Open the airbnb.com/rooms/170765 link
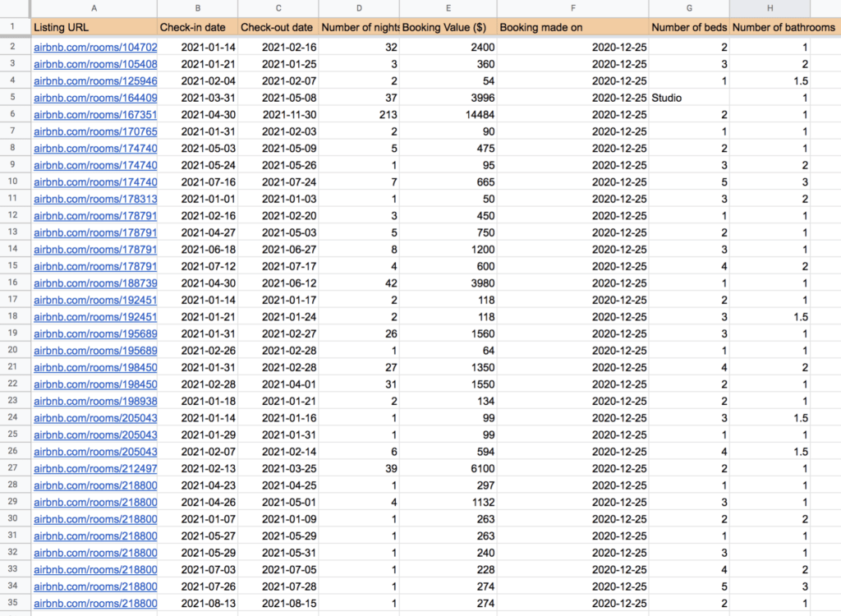The image size is (841, 616). pyautogui.click(x=95, y=131)
